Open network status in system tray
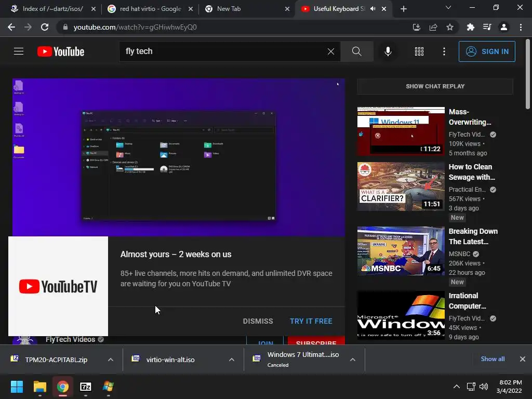The height and width of the screenshot is (399, 532). [471, 387]
